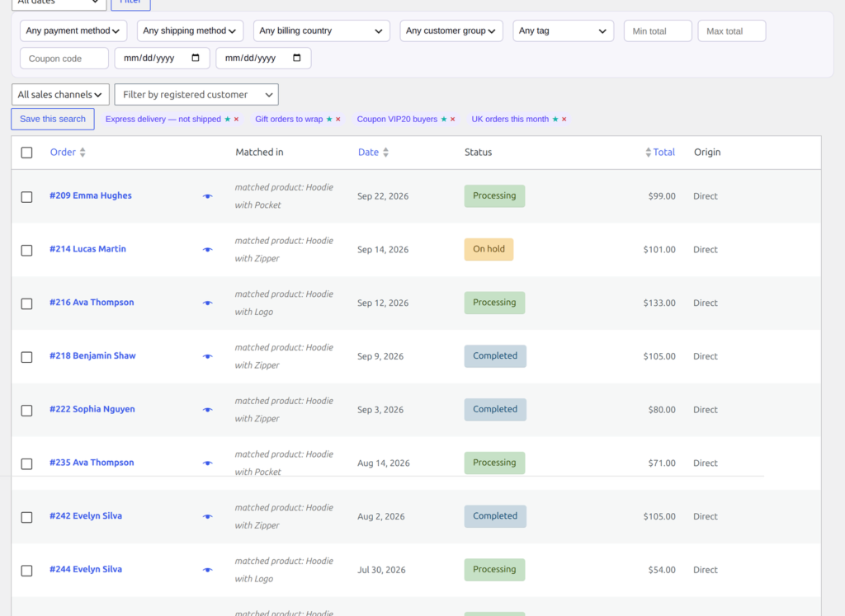Open calendar picker on first date field
Screen dimensions: 845x616
coord(196,58)
